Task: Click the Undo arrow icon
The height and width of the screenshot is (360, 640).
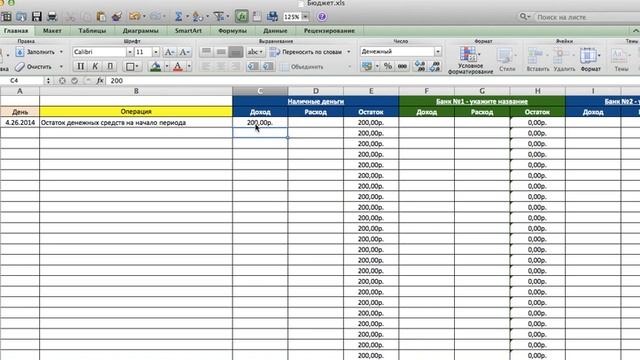Action: (135, 16)
